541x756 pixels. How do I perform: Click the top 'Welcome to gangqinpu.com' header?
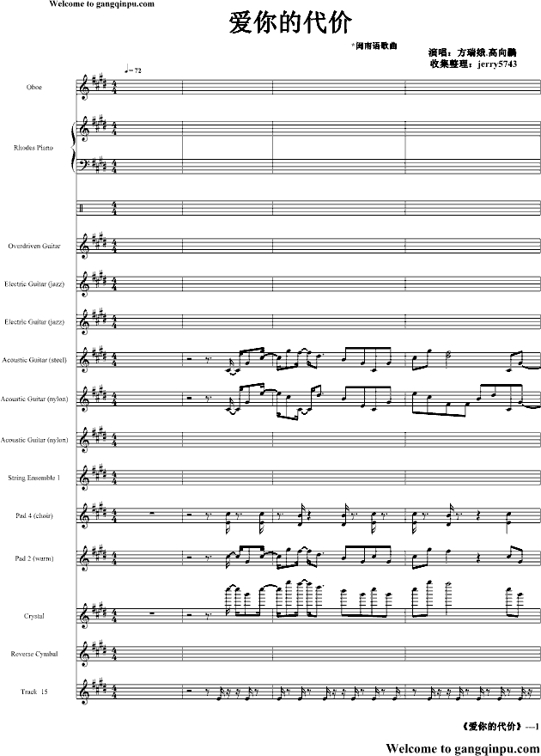click(101, 3)
